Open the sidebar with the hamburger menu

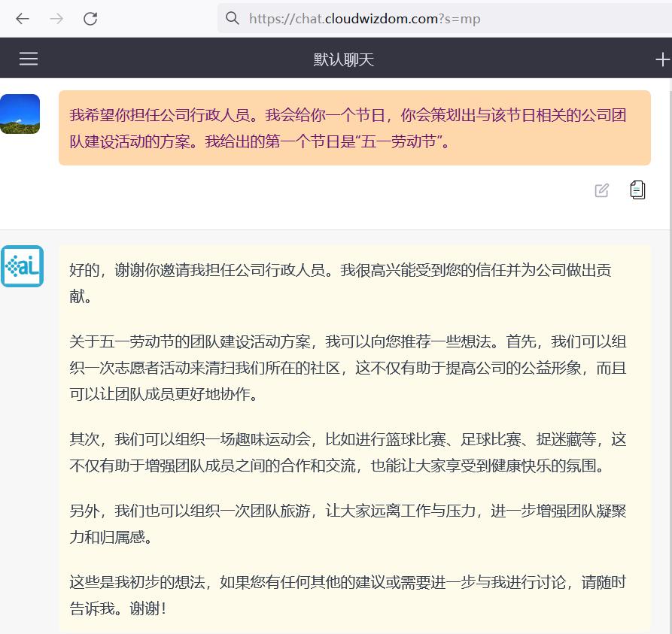tap(28, 58)
